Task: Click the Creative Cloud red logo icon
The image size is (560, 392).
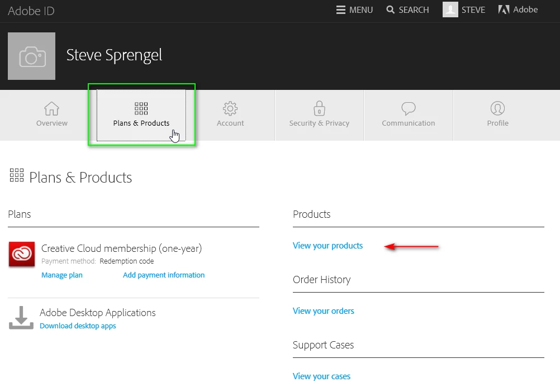Action: (22, 255)
